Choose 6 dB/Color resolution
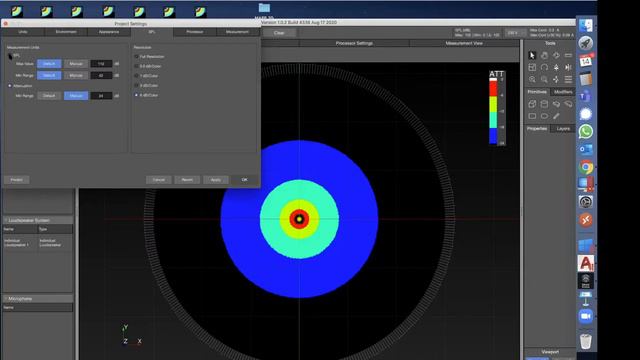Screen dimensions: 640x360 pos(136,95)
